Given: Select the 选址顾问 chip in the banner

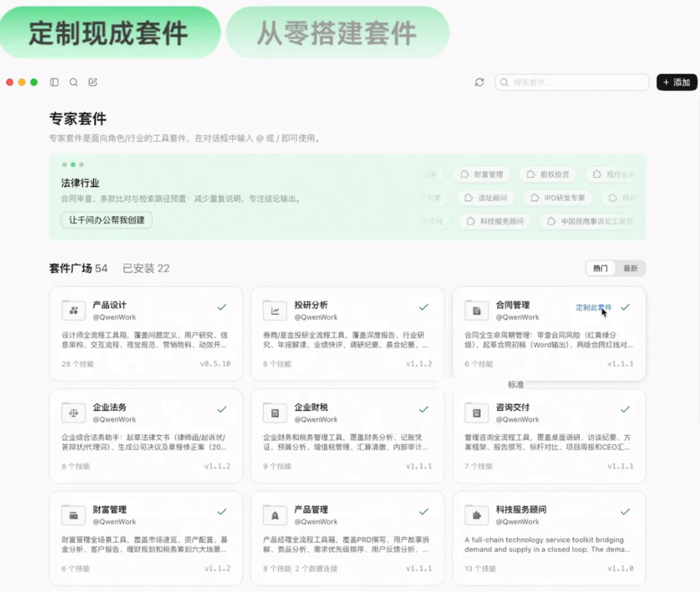Looking at the screenshot, I should [x=485, y=198].
